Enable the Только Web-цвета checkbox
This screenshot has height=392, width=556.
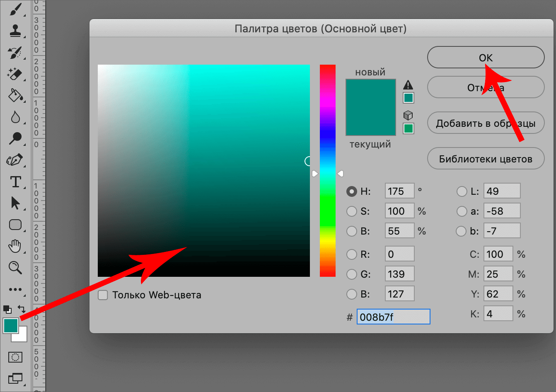coord(103,295)
